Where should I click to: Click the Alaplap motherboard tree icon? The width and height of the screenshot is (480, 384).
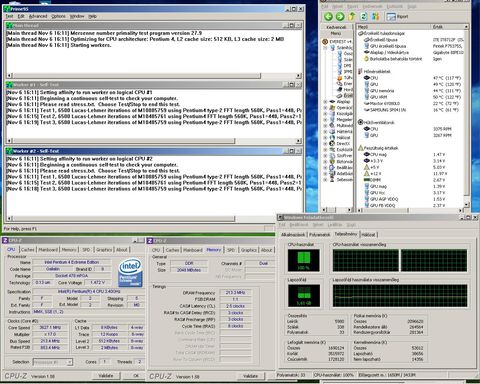(x=332, y=102)
